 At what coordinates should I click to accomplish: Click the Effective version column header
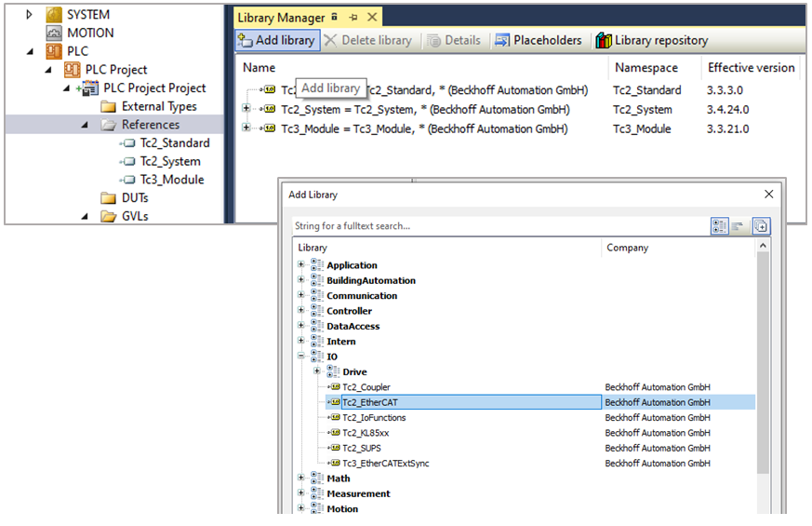click(751, 68)
